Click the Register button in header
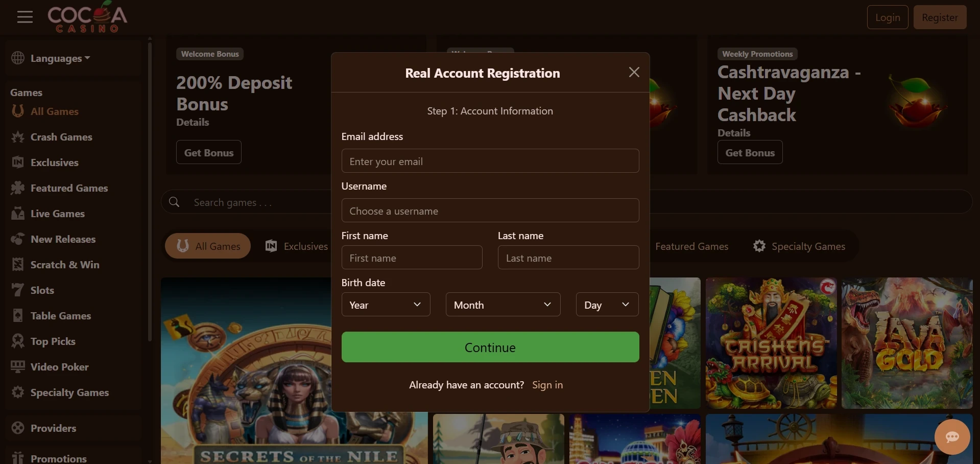 click(940, 17)
